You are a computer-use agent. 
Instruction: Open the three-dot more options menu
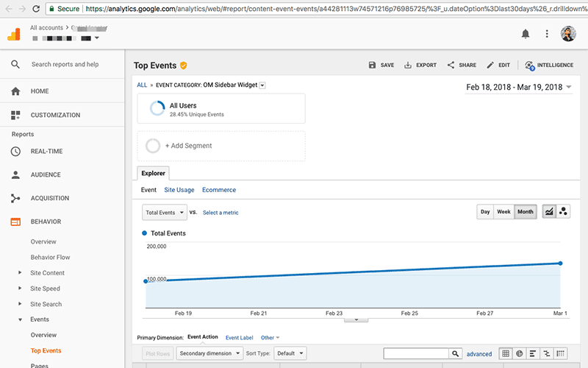[547, 34]
